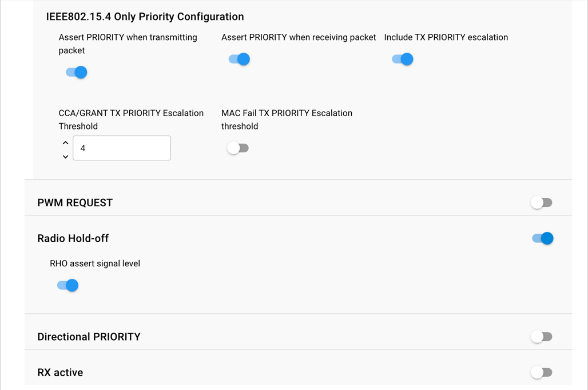588x390 pixels.
Task: Click the RX active section title
Action: [x=60, y=372]
